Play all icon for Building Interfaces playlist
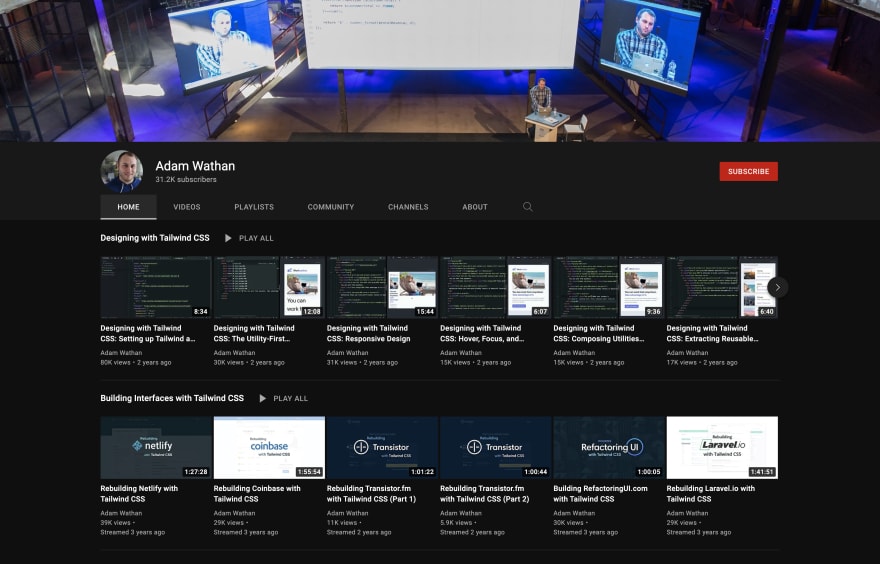The width and height of the screenshot is (880, 564). [x=262, y=398]
